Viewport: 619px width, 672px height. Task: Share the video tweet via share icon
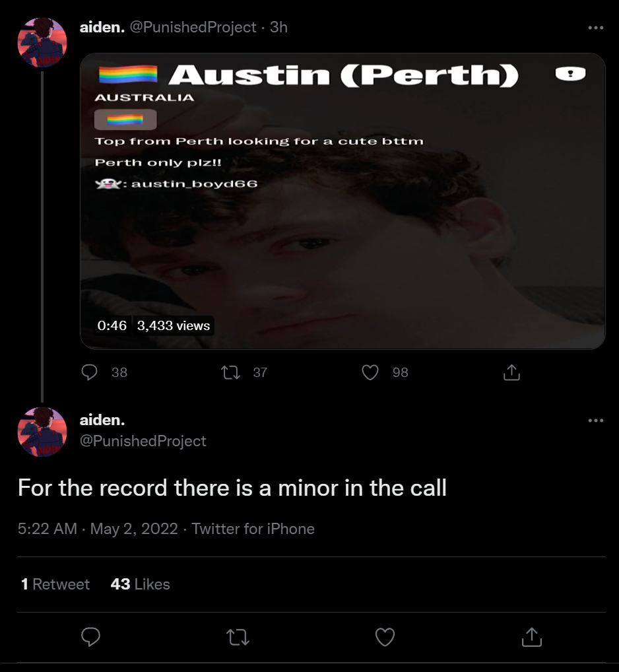tap(511, 372)
